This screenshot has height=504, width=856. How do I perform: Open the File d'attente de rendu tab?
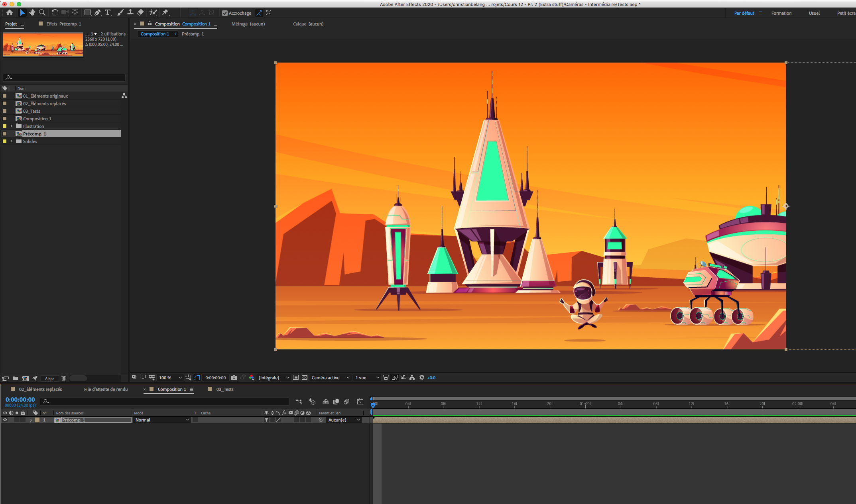[106, 389]
